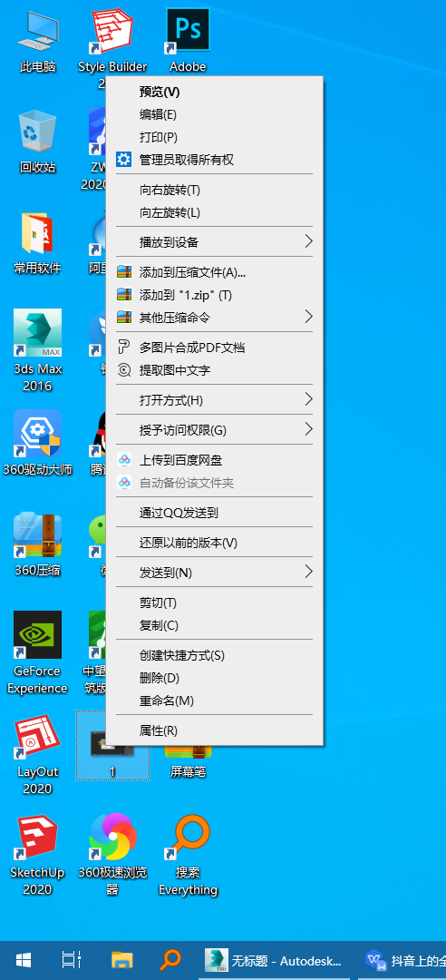
Task: Click 提取图中文字 menu entry
Action: [214, 370]
